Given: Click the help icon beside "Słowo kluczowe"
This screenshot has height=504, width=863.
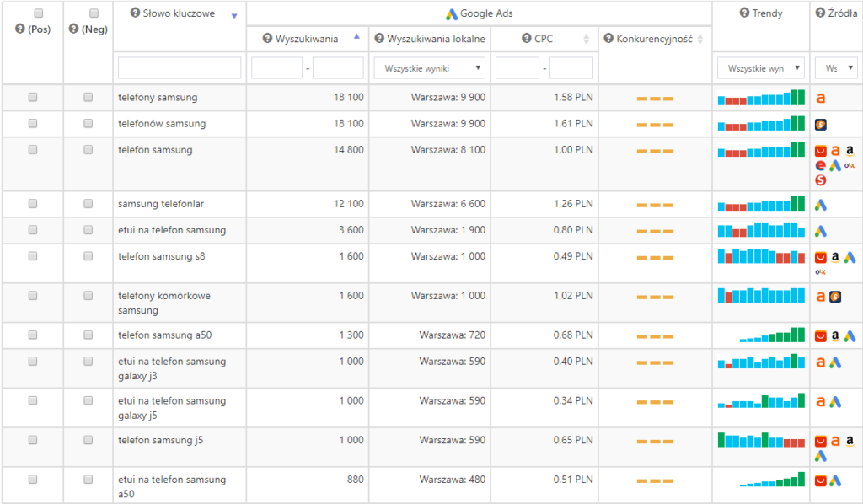Looking at the screenshot, I should pyautogui.click(x=135, y=13).
